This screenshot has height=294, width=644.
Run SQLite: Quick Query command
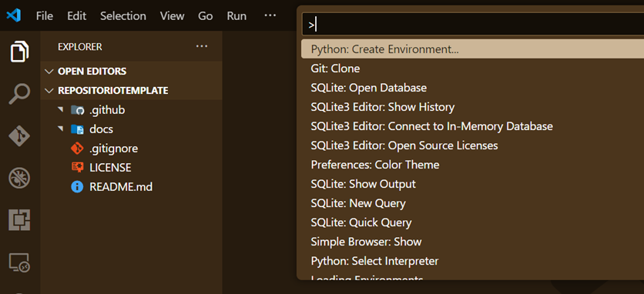473,222
